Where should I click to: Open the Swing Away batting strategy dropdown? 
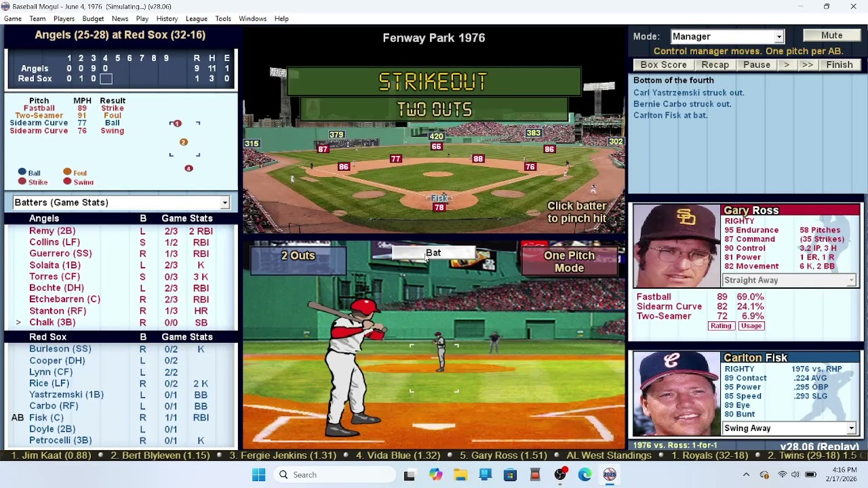[789, 428]
